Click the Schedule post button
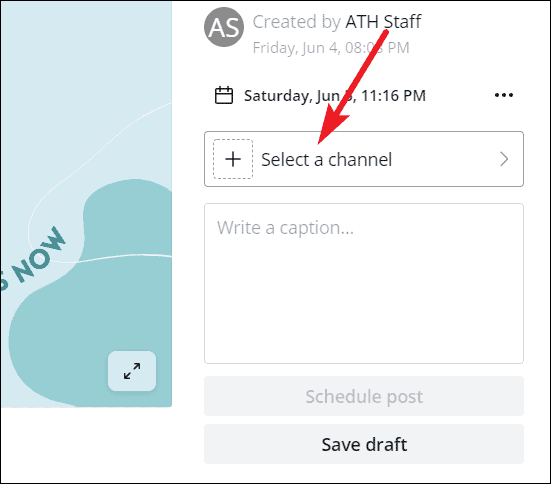 coord(364,396)
